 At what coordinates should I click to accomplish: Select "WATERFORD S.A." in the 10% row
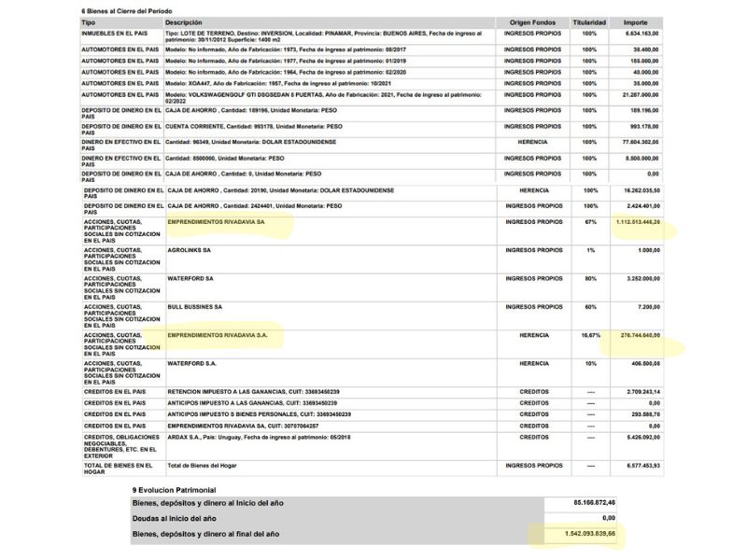pyautogui.click(x=192, y=363)
